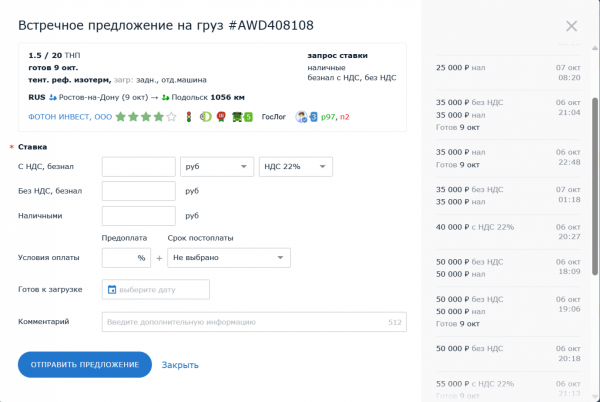Click the traffic light status icon
Screen dimensions: 600x402
coord(189,117)
